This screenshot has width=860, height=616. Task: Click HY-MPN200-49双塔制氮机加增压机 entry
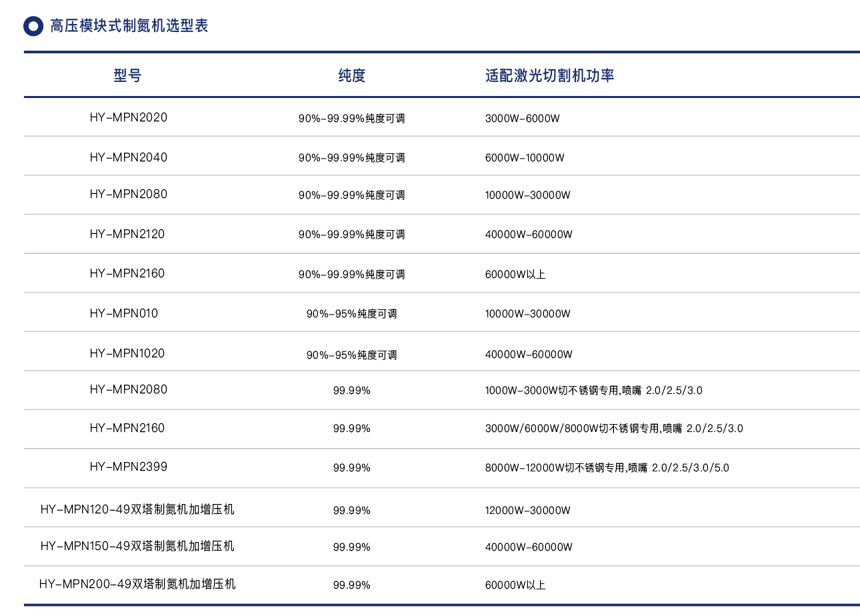[x=137, y=584]
